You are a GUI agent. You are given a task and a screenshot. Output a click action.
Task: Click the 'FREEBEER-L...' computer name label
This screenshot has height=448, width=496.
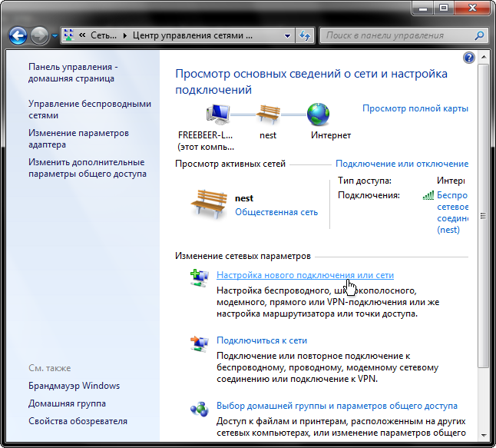pos(205,135)
